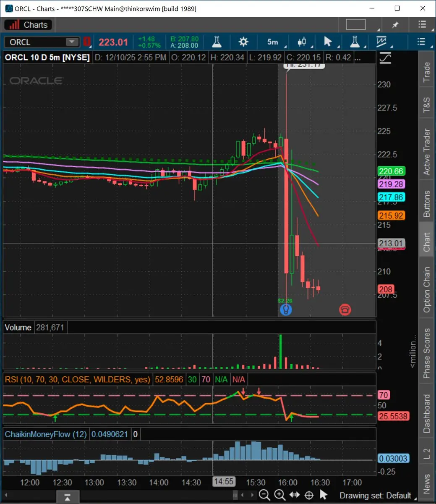Screen dimensions: 436x504
Task: Zoom in with the plus magnifier
Action: 280,495
